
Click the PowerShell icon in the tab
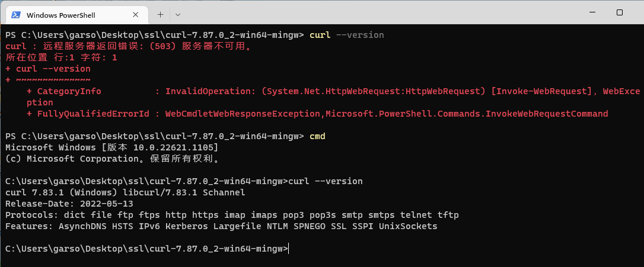pyautogui.click(x=16, y=15)
